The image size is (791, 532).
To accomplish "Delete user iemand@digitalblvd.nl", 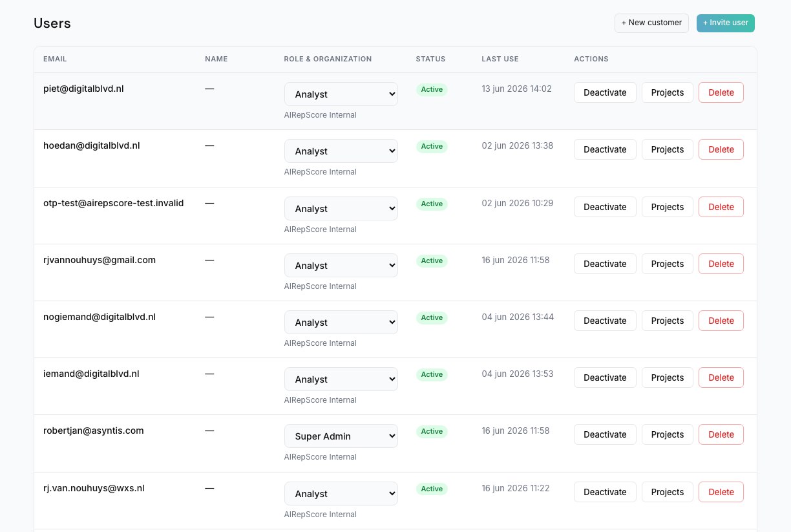I will coord(721,378).
